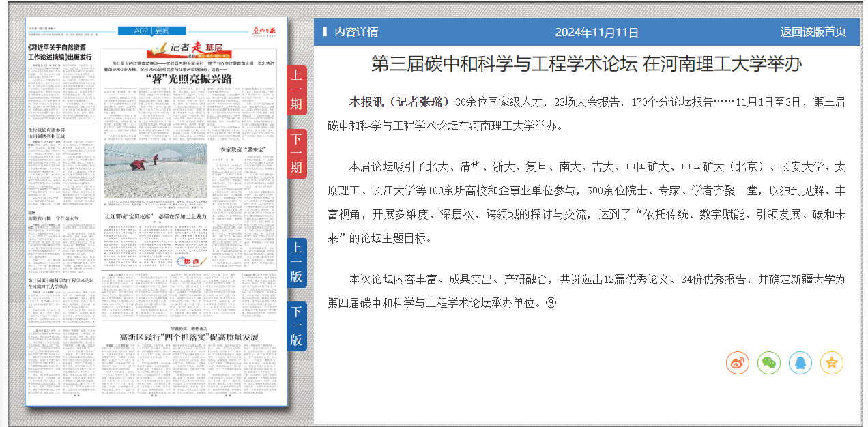Click the date 2024年11月11日
868x427 pixels.
pos(596,32)
